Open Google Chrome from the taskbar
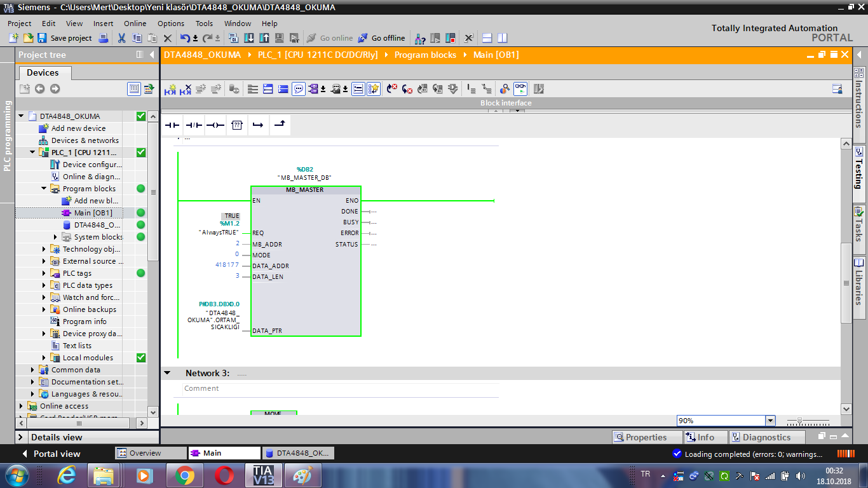This screenshot has height=488, width=868. [184, 475]
